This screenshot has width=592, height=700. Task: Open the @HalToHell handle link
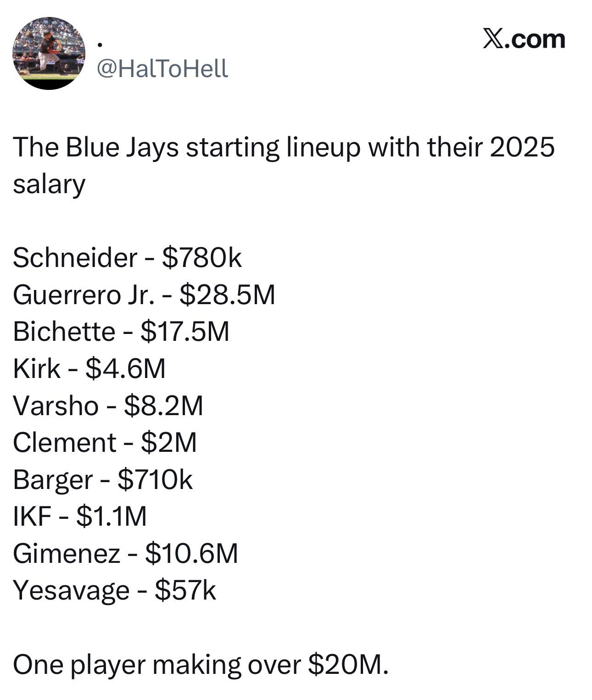(162, 69)
